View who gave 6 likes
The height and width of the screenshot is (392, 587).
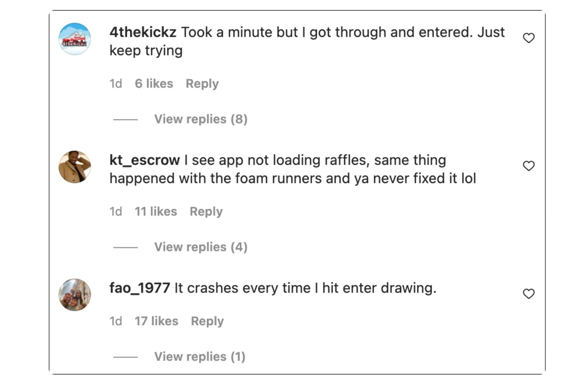coord(154,84)
